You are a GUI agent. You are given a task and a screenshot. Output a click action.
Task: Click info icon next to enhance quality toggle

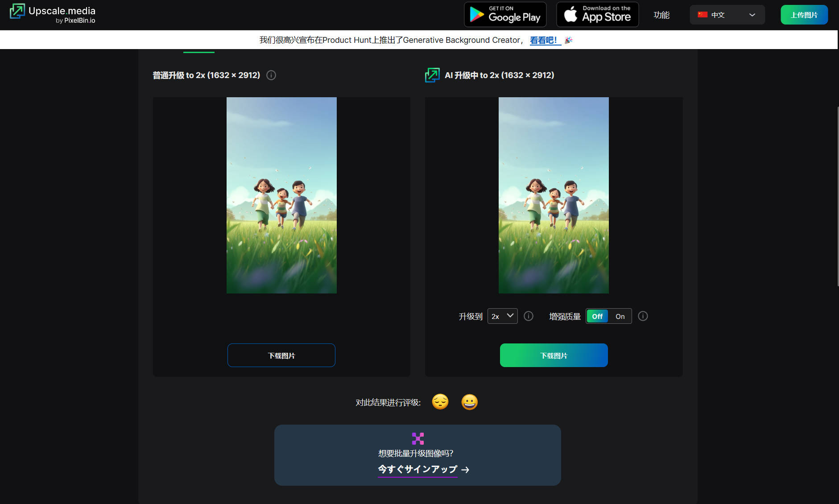click(643, 316)
